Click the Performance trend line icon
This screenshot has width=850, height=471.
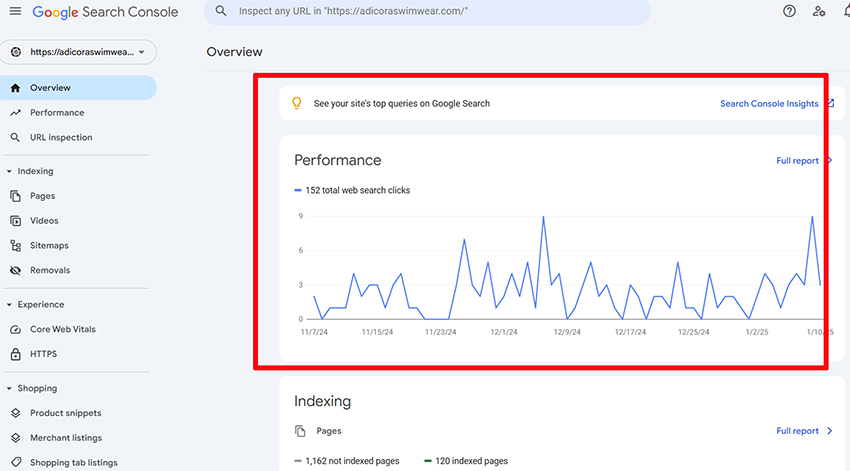click(x=15, y=113)
